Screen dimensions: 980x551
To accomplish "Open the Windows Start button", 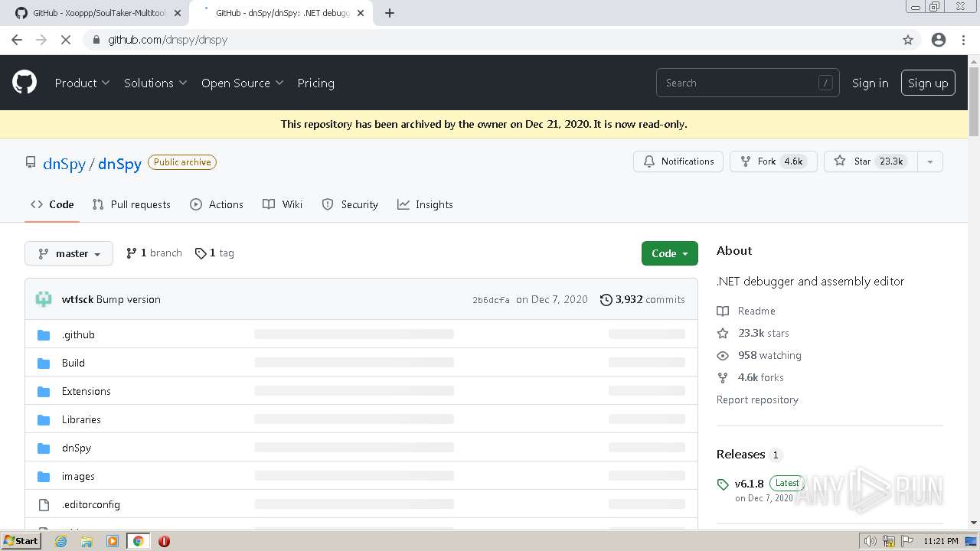I will (x=21, y=540).
